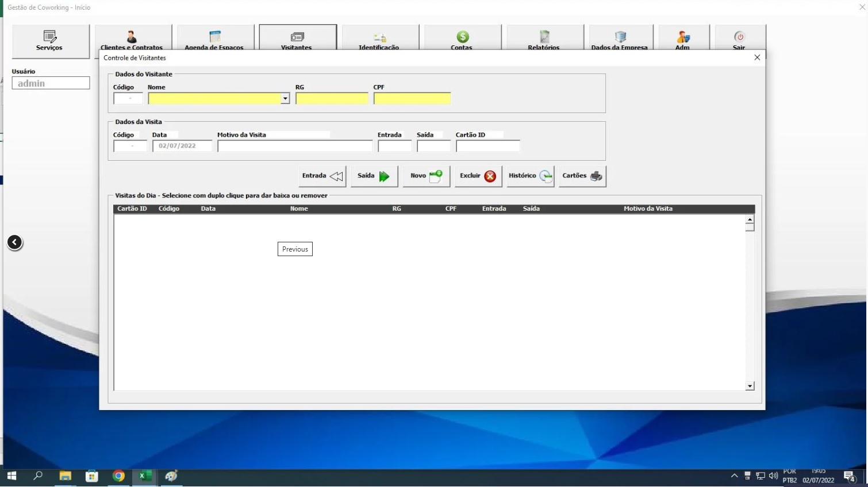868x487 pixels.
Task: Open the volume control in the tray
Action: pyautogui.click(x=773, y=476)
